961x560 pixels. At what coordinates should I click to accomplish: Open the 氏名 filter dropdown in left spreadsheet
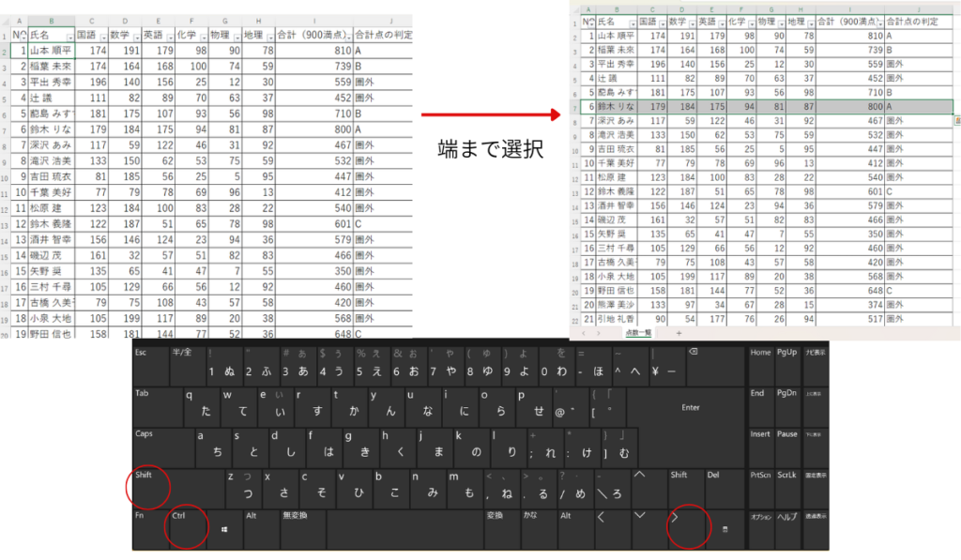(x=69, y=35)
